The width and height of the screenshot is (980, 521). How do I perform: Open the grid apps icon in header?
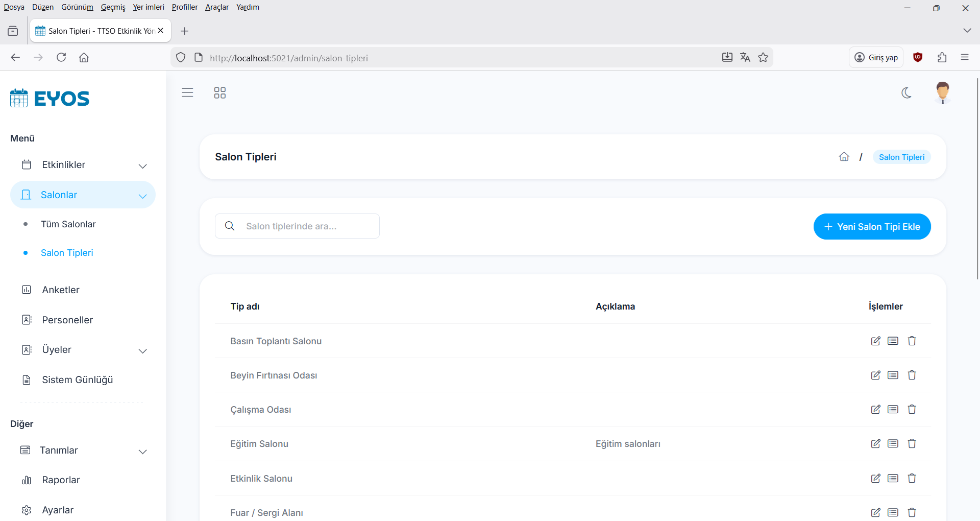tap(219, 92)
